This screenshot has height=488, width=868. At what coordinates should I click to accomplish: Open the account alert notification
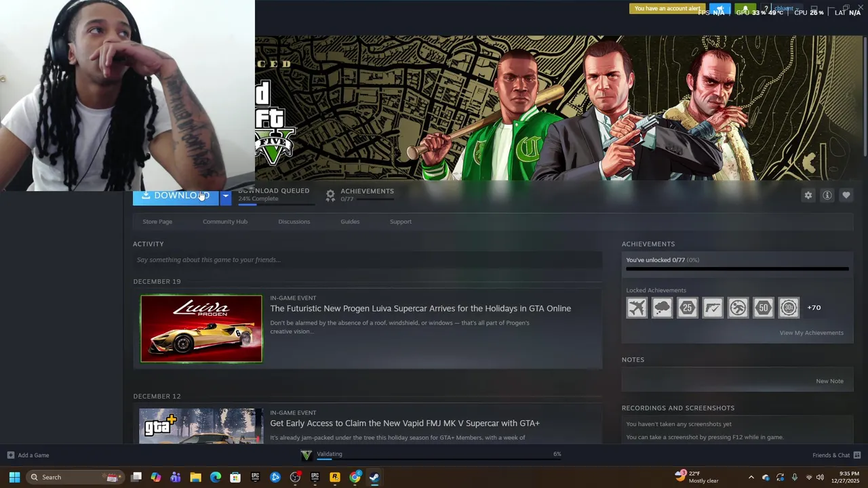click(x=667, y=9)
